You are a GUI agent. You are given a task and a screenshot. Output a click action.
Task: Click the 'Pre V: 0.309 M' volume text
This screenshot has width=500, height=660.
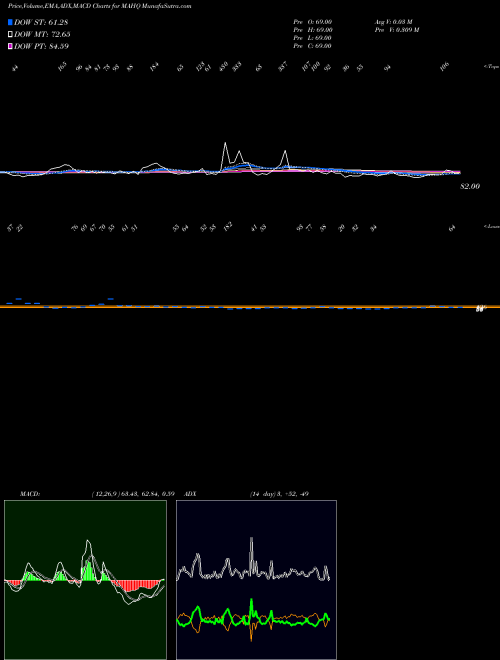pyautogui.click(x=396, y=30)
